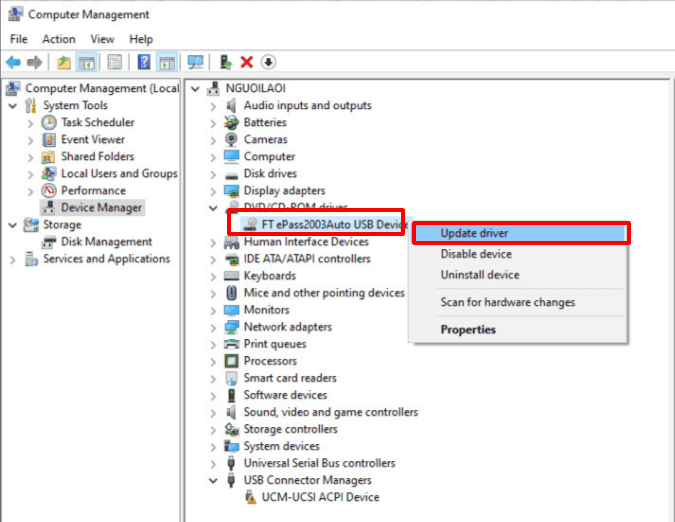
Task: Click the Shared Folders icon
Action: (48, 157)
